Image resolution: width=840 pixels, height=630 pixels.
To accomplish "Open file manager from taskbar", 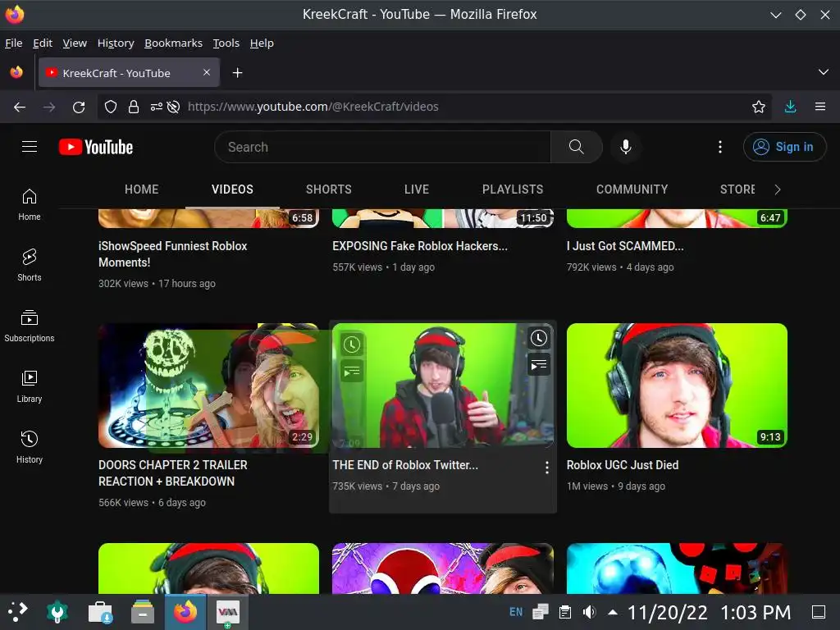I will [x=142, y=612].
